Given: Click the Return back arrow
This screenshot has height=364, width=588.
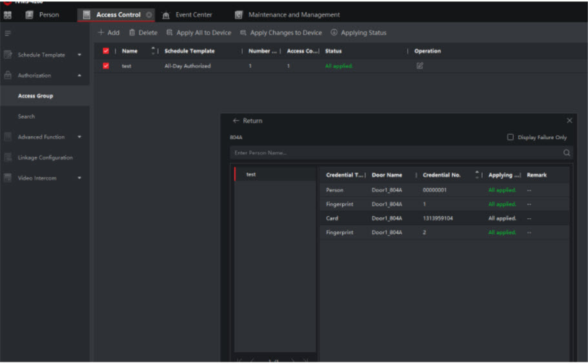Looking at the screenshot, I should point(236,121).
